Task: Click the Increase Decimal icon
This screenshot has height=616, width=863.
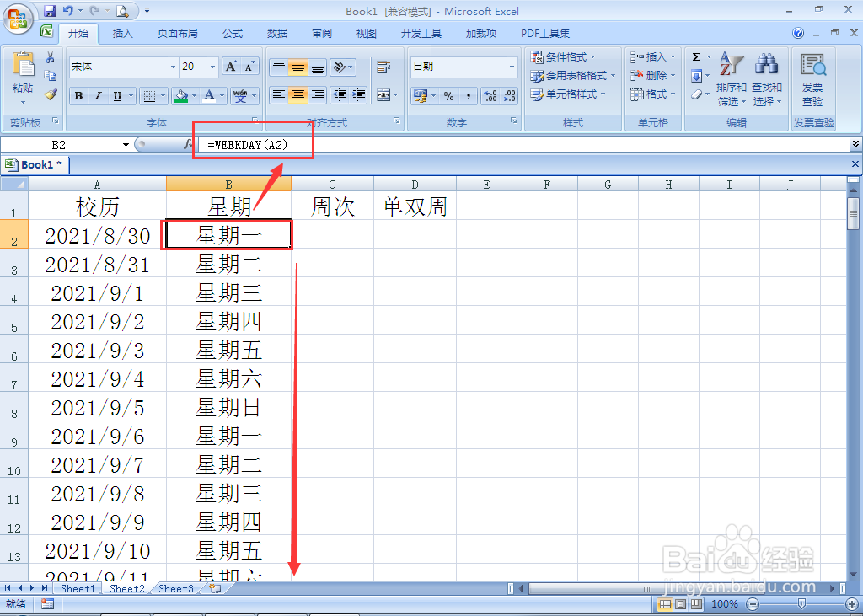Action: pyautogui.click(x=491, y=96)
